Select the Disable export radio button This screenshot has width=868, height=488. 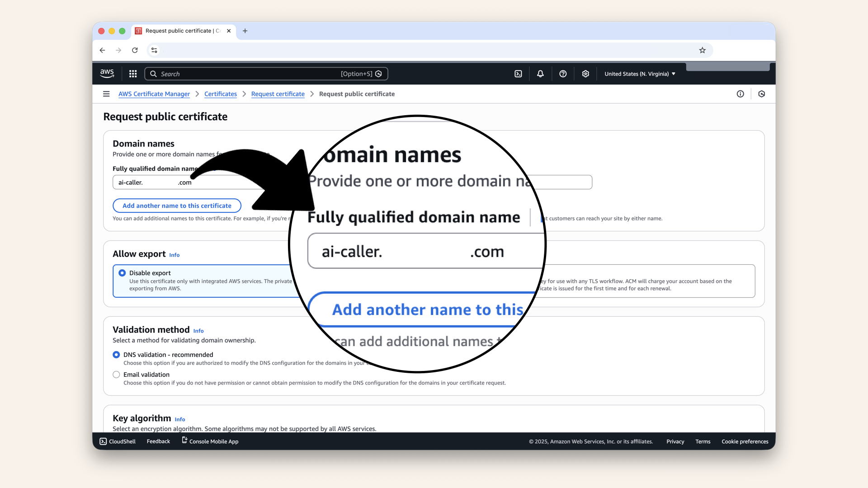(x=122, y=273)
